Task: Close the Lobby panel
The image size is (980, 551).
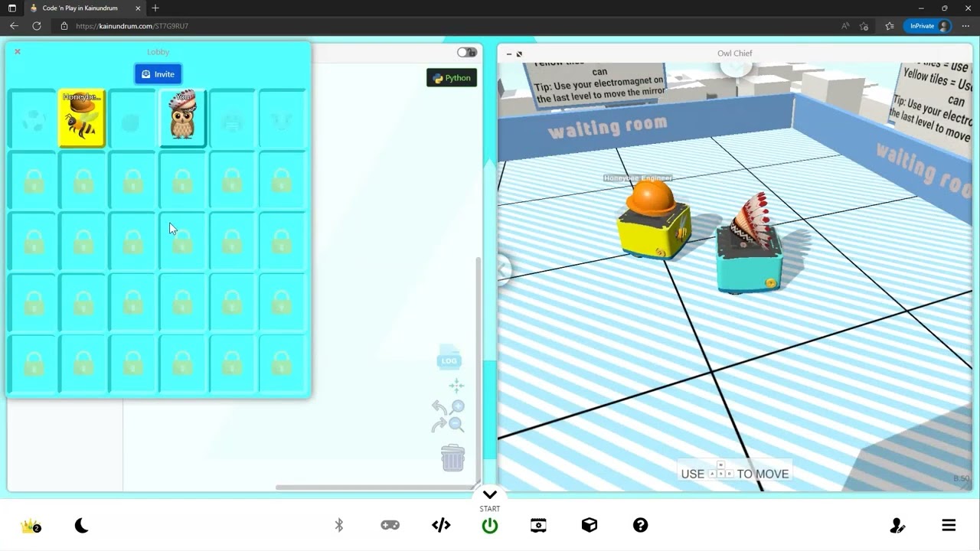Action: 18,52
